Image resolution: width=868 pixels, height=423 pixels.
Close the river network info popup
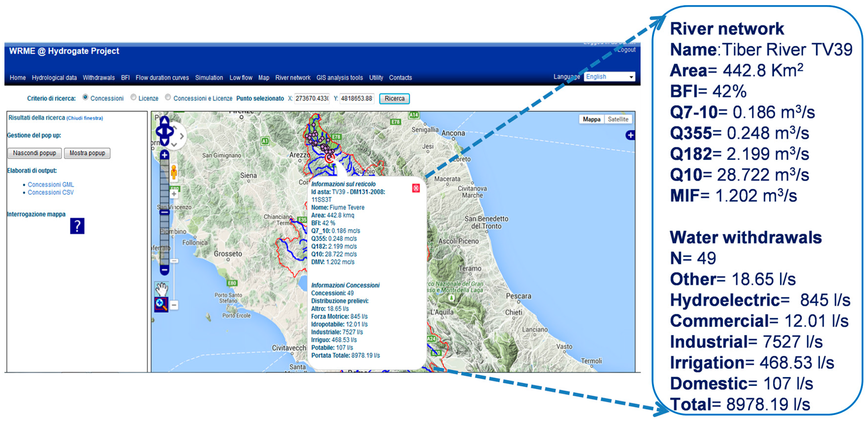pos(416,188)
